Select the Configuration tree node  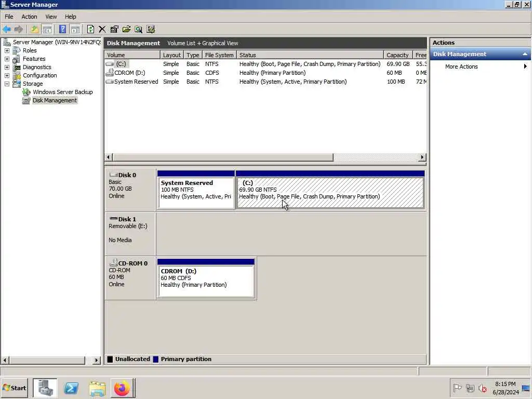point(39,75)
